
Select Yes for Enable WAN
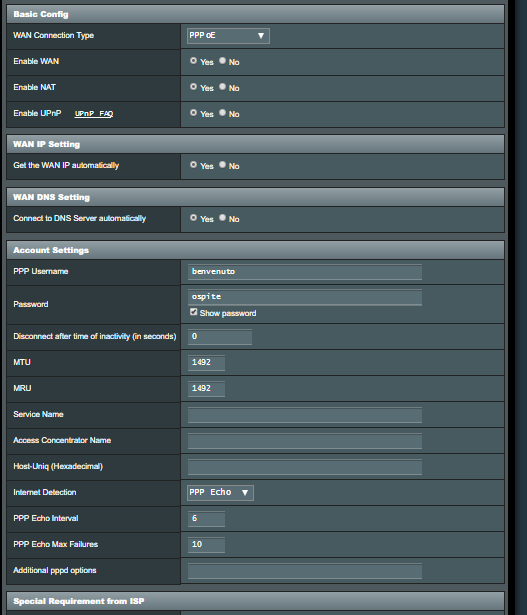tap(193, 61)
